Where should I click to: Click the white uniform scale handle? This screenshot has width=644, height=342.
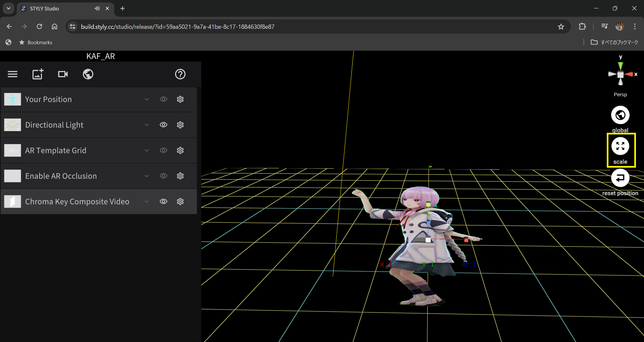[x=428, y=239]
